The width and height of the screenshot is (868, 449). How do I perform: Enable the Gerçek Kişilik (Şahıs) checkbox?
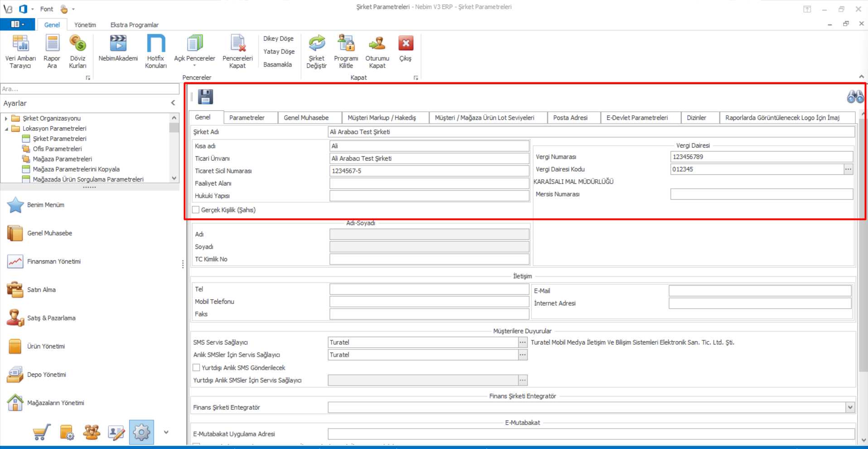(x=196, y=210)
